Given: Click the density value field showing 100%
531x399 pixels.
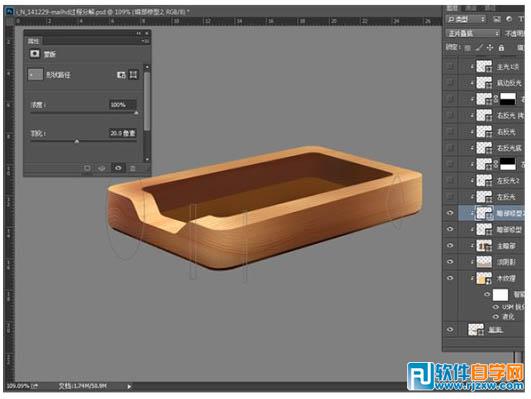Looking at the screenshot, I should (x=123, y=105).
